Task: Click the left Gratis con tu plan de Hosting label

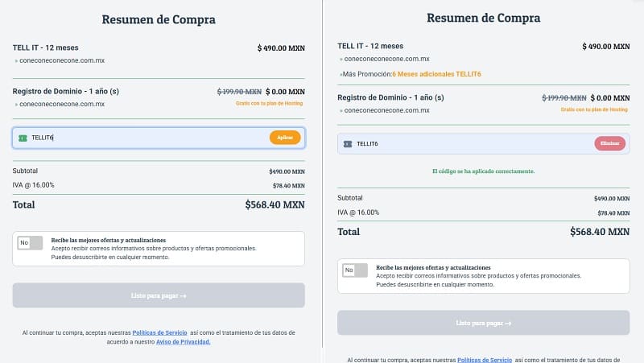Action: pyautogui.click(x=270, y=104)
